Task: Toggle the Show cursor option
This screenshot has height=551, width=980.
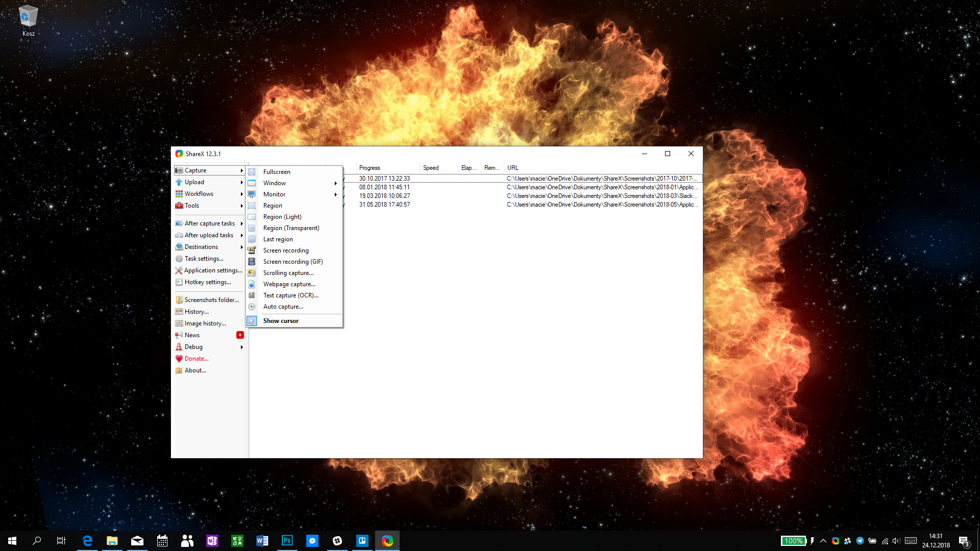Action: [x=294, y=321]
